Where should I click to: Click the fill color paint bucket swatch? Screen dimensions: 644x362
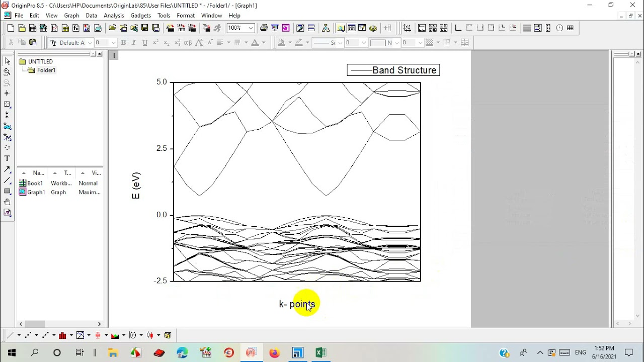[281, 43]
